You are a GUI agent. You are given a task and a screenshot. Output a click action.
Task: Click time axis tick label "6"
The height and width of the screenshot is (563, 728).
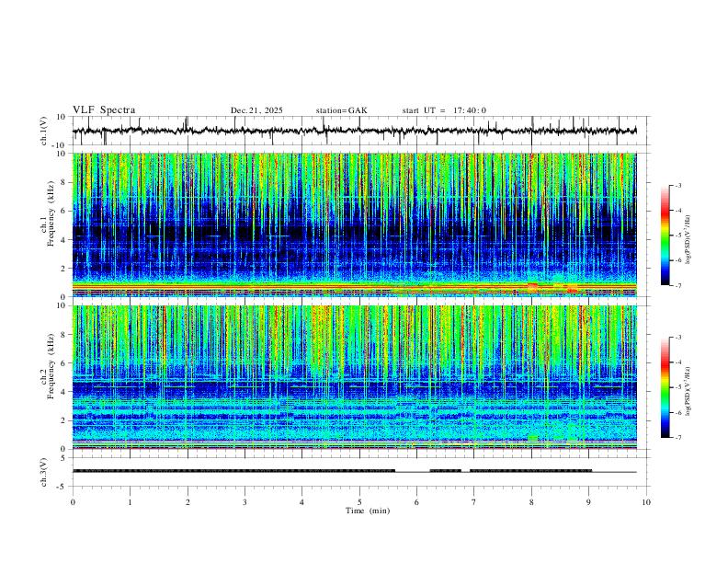point(416,502)
